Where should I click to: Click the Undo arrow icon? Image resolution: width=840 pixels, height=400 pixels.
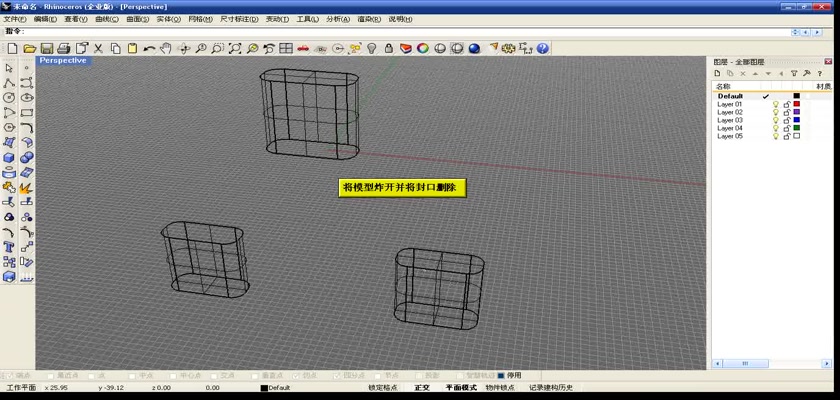(x=149, y=48)
